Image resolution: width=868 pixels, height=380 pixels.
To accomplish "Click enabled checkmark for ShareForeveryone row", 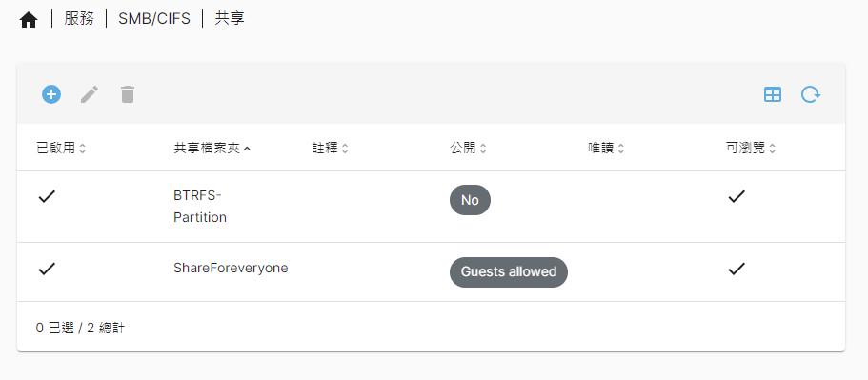I will [x=47, y=269].
